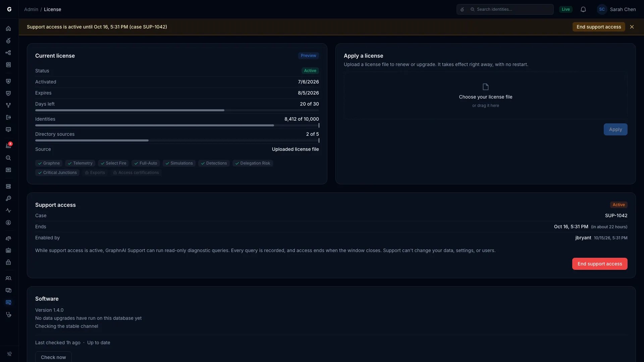The height and width of the screenshot is (362, 644).
Task: Click End support access in the banner
Action: click(x=599, y=27)
